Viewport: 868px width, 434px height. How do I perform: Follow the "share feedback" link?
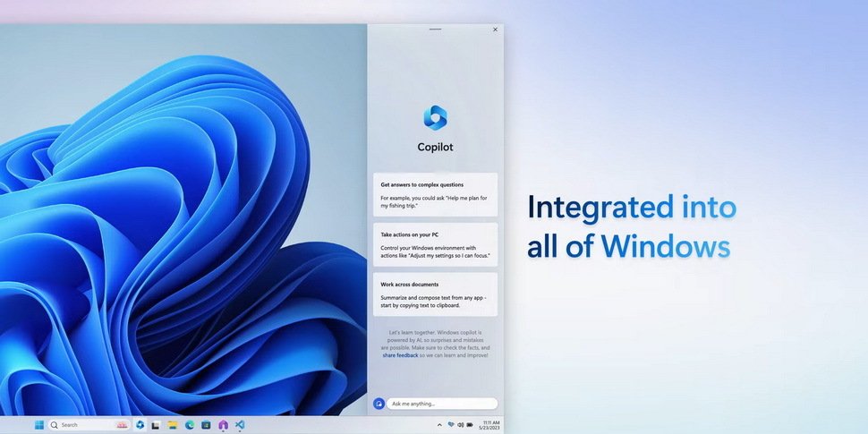click(400, 355)
